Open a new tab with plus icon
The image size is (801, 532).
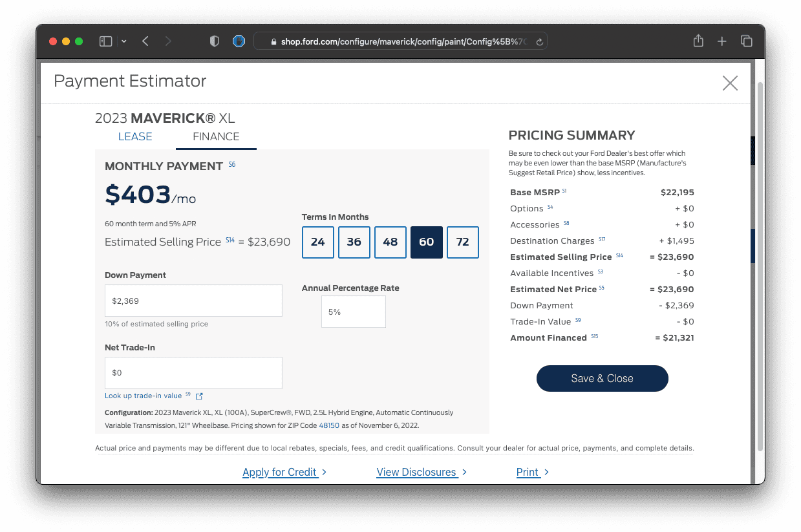click(x=722, y=41)
